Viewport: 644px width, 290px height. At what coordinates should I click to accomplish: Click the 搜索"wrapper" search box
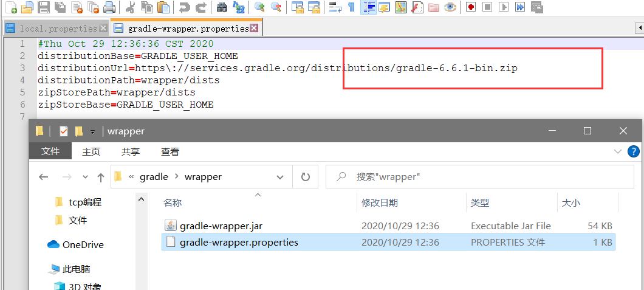pyautogui.click(x=480, y=177)
